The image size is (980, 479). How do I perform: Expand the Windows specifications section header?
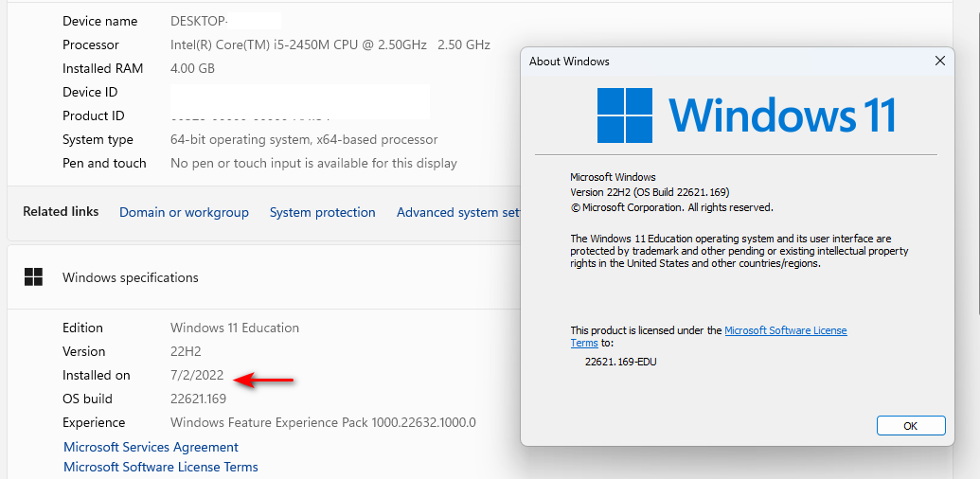[x=264, y=277]
